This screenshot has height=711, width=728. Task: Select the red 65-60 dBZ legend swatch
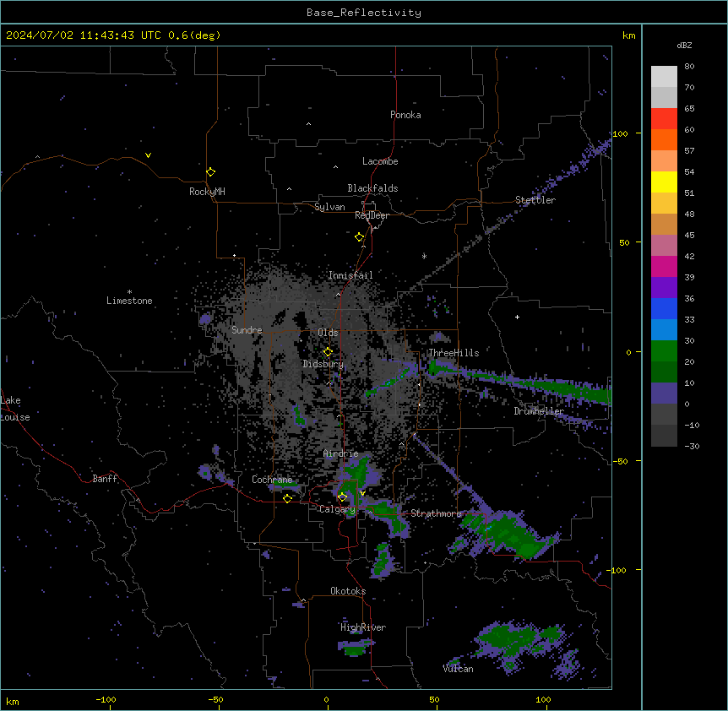[664, 119]
